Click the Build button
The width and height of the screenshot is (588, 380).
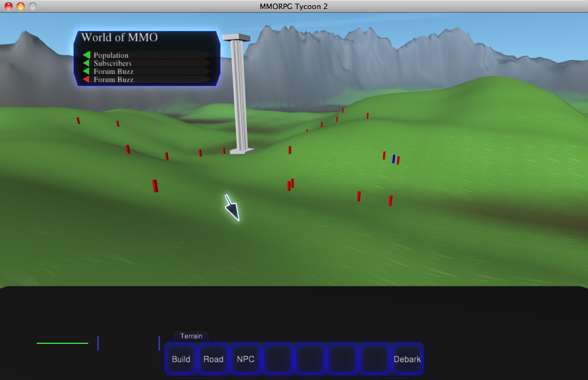181,359
